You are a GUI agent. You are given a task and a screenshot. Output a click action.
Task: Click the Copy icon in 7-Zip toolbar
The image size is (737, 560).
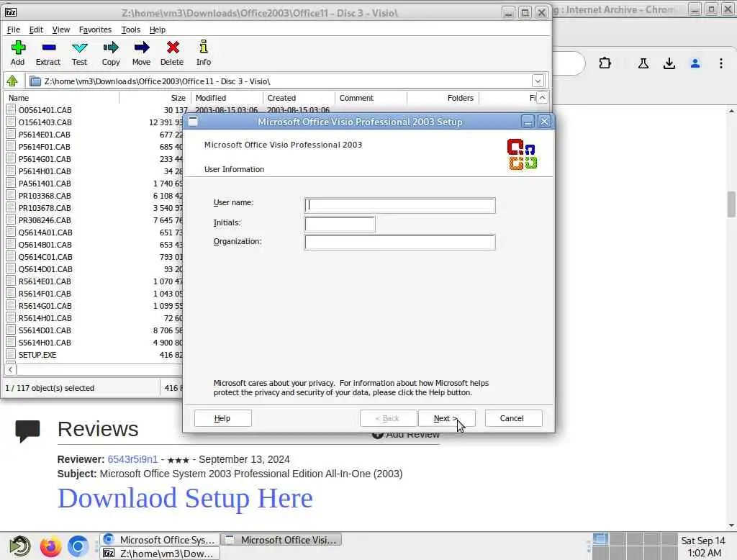111,48
